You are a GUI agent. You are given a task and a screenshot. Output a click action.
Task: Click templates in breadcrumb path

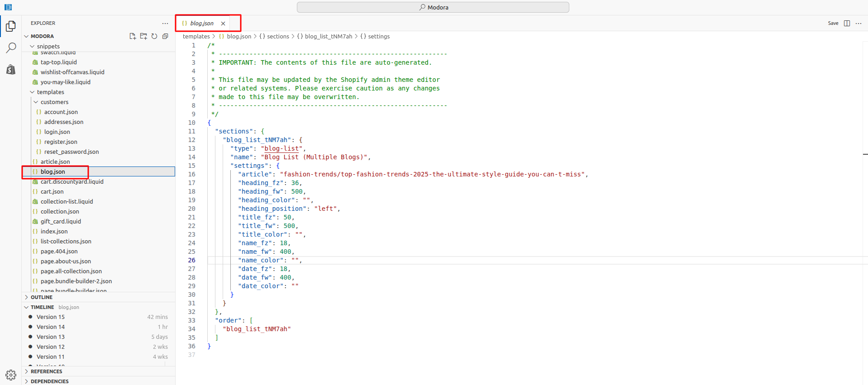[x=196, y=36]
